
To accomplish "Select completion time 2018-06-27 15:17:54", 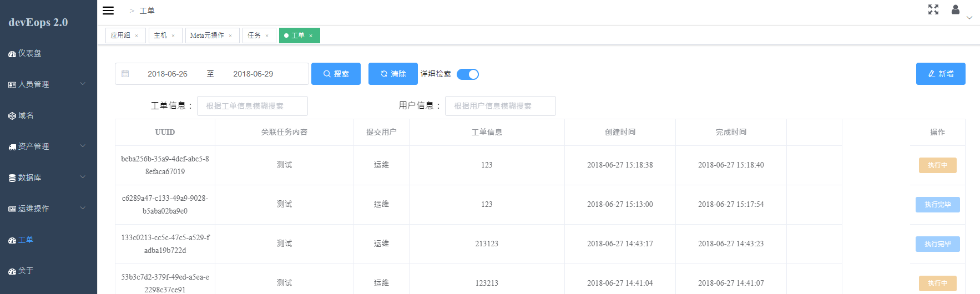I will click(x=731, y=205).
